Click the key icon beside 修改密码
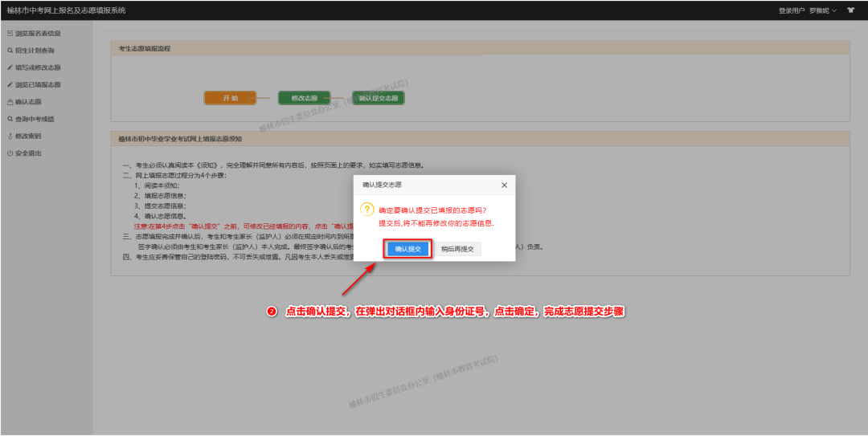The height and width of the screenshot is (436, 868). click(10, 136)
